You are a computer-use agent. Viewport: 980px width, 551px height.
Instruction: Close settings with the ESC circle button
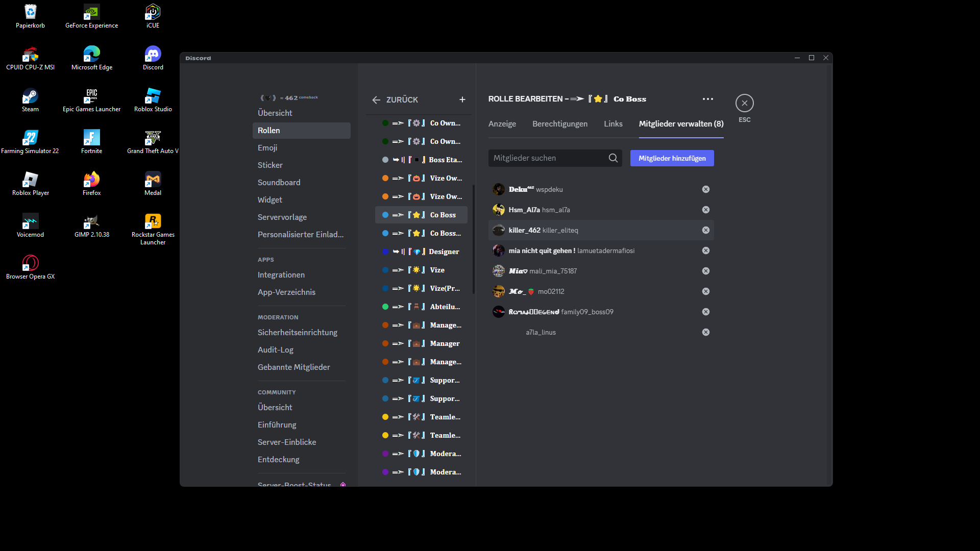pos(744,103)
